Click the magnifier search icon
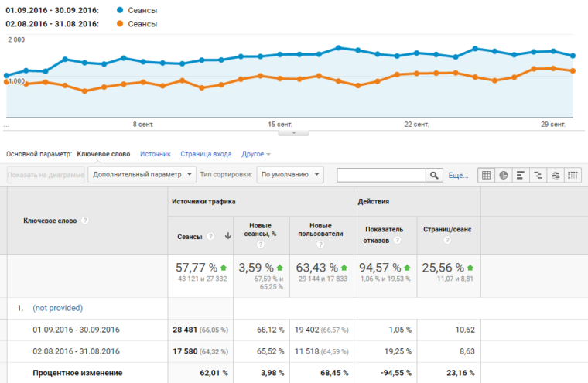 click(x=434, y=175)
